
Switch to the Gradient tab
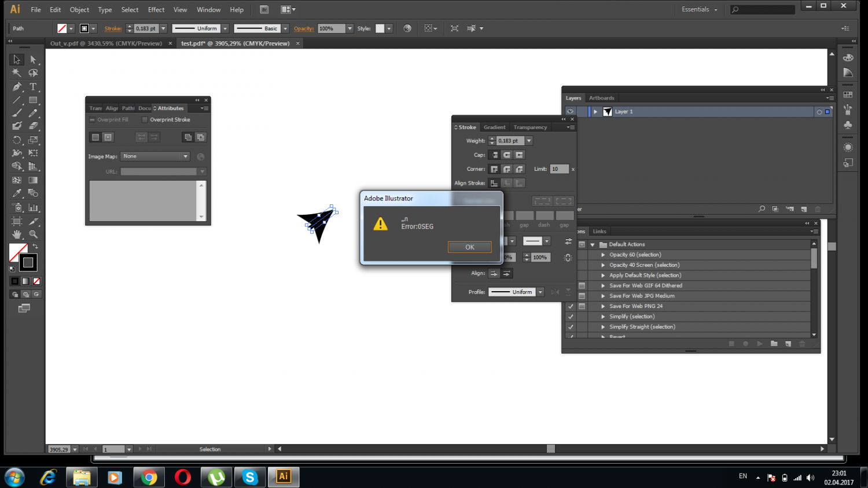tap(495, 127)
